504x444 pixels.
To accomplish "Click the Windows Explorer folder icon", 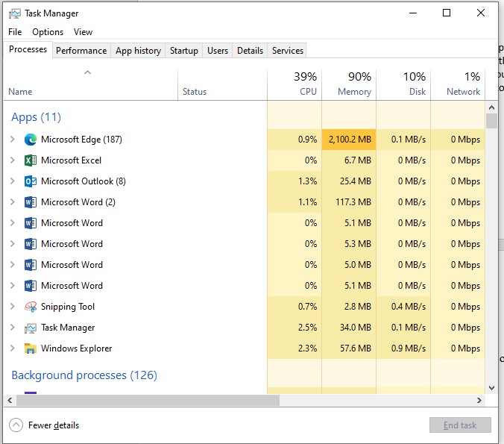I will tap(31, 348).
